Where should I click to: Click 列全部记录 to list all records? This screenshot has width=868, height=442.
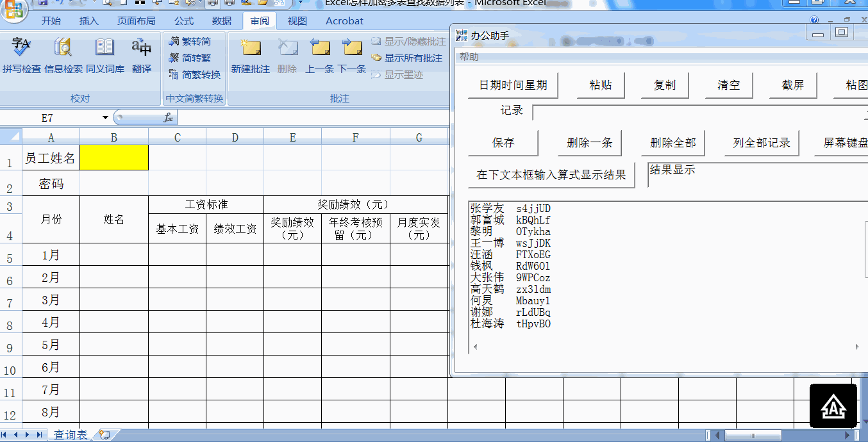[x=762, y=143]
